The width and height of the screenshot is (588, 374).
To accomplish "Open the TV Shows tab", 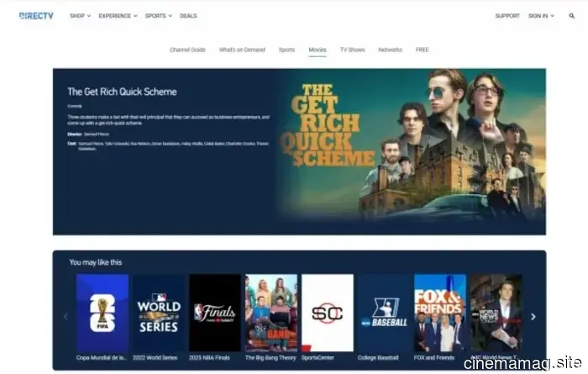I will click(x=353, y=50).
